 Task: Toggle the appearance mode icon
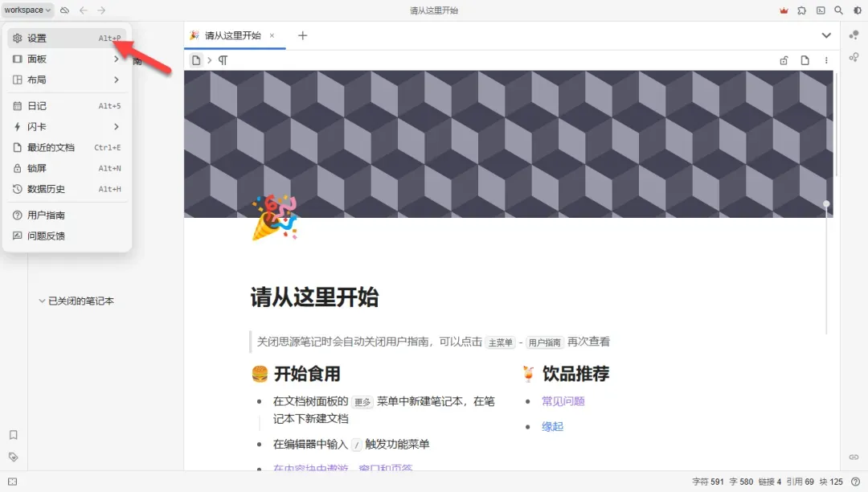858,10
